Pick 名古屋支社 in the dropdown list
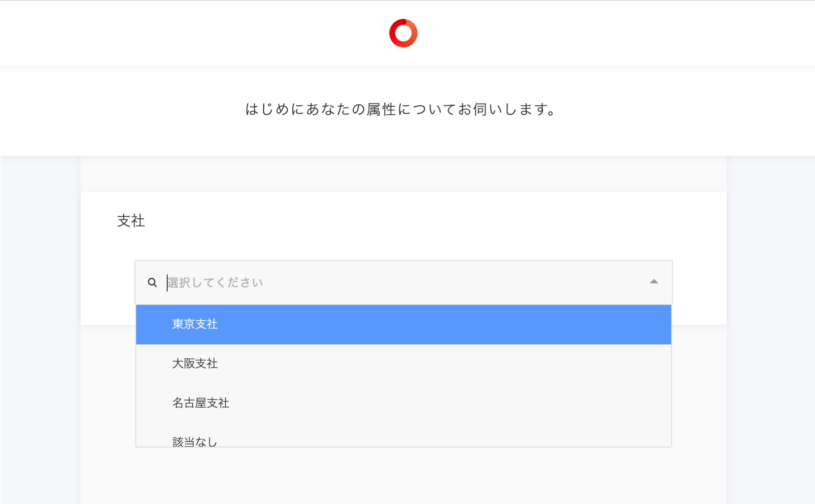Screen dimensions: 815x504 (200, 403)
